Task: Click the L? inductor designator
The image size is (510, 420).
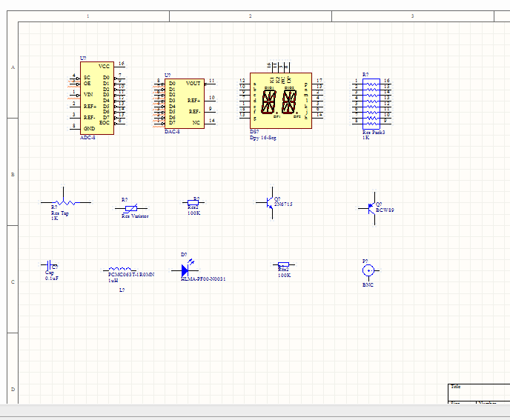Action: point(122,290)
